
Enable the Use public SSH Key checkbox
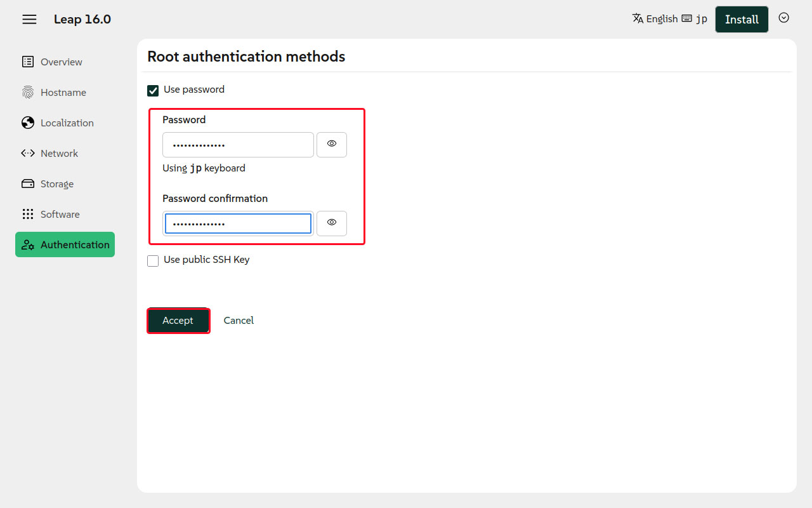[x=153, y=260]
